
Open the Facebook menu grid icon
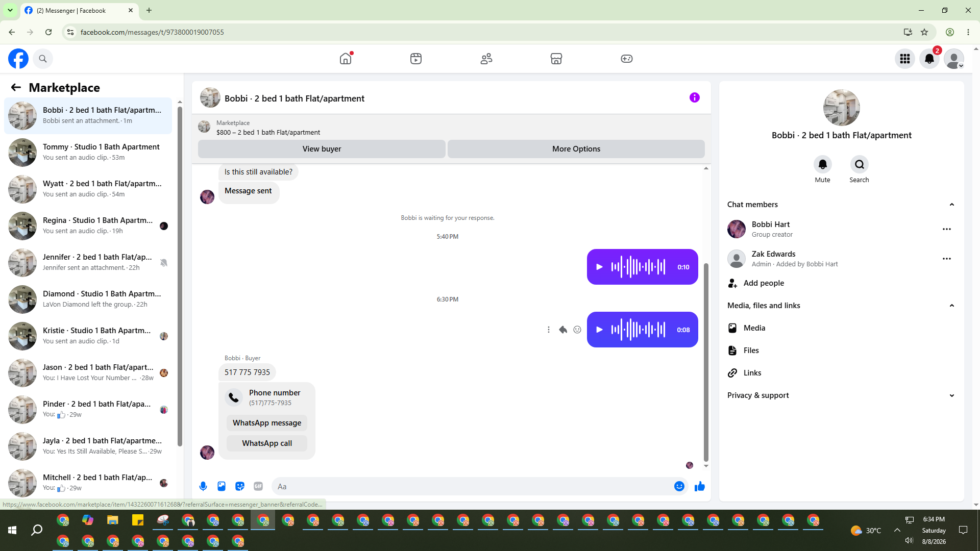click(x=905, y=59)
